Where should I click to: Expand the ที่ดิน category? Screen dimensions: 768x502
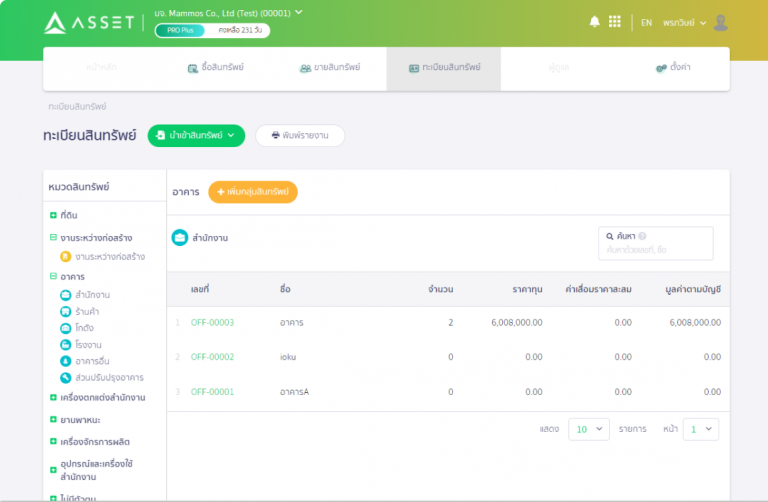pos(53,215)
